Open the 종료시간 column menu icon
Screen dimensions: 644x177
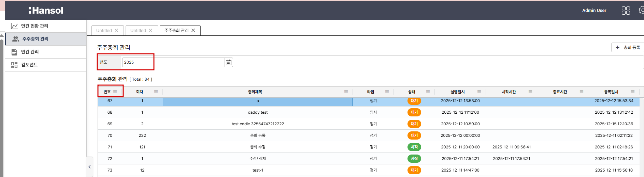582,92
